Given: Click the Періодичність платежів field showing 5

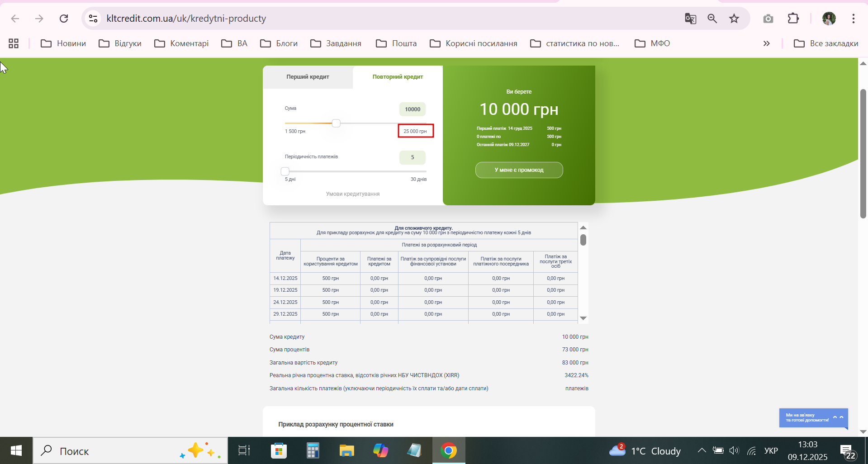Looking at the screenshot, I should (x=413, y=157).
